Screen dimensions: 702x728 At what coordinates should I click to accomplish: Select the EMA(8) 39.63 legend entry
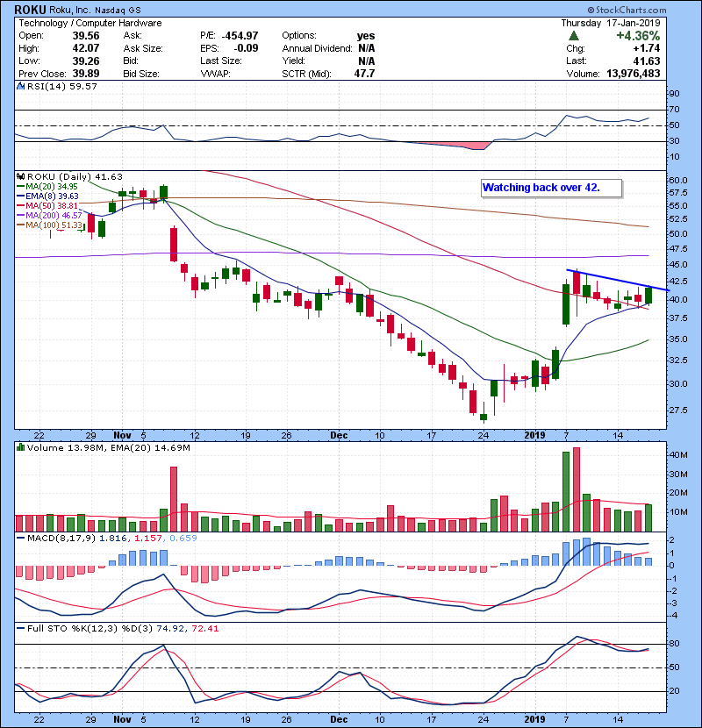click(x=47, y=196)
